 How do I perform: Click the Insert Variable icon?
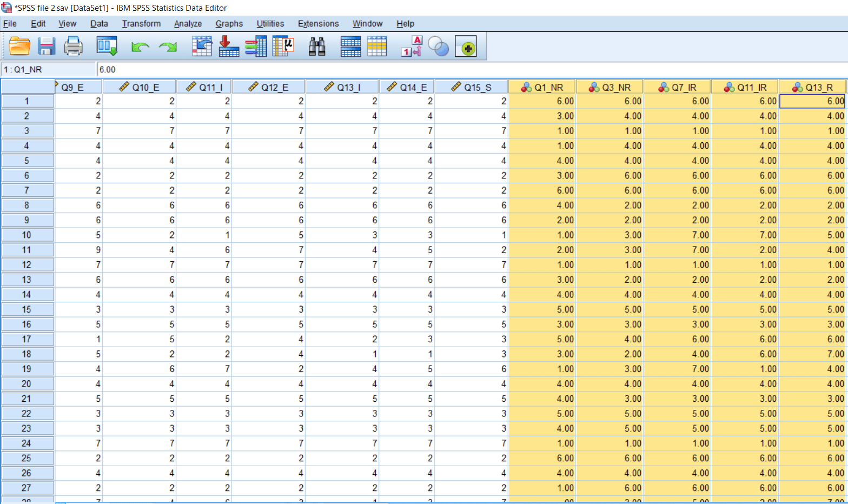377,47
